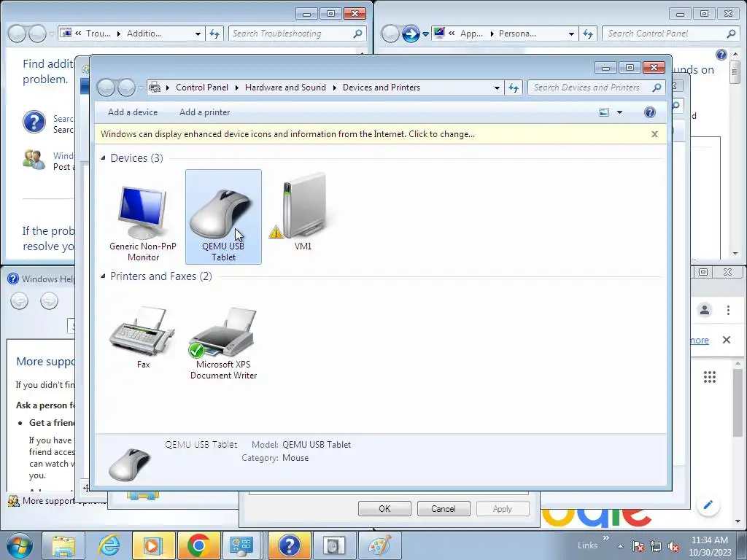Go forward in Devices and Printers window

[127, 87]
